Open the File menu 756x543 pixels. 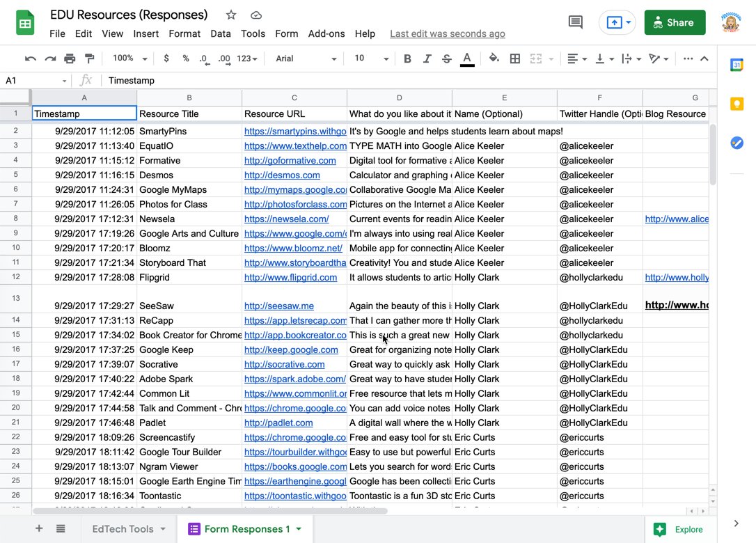pyautogui.click(x=57, y=33)
